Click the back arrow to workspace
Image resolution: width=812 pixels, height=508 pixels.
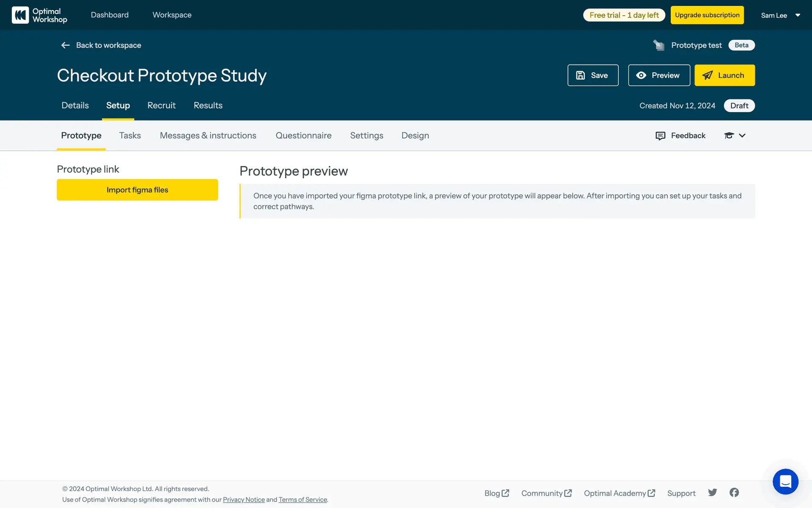65,45
